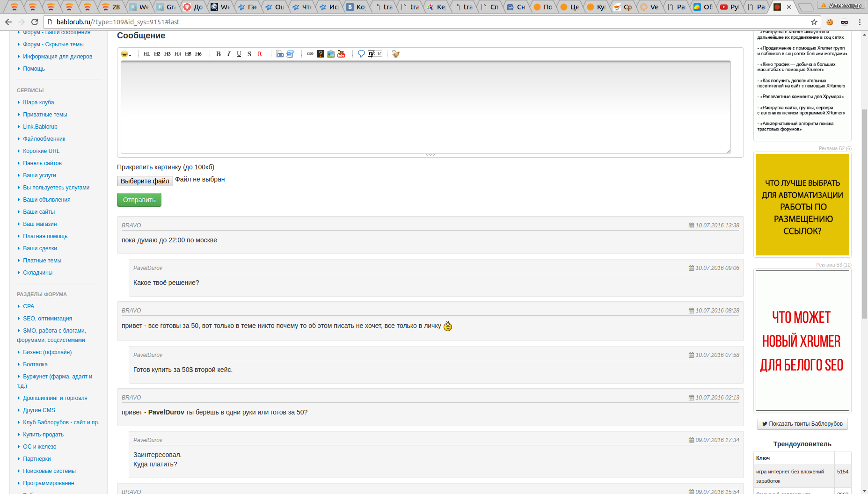Switch to the 'Ср' browser tab
The height and width of the screenshot is (494, 868).
pyautogui.click(x=623, y=7)
